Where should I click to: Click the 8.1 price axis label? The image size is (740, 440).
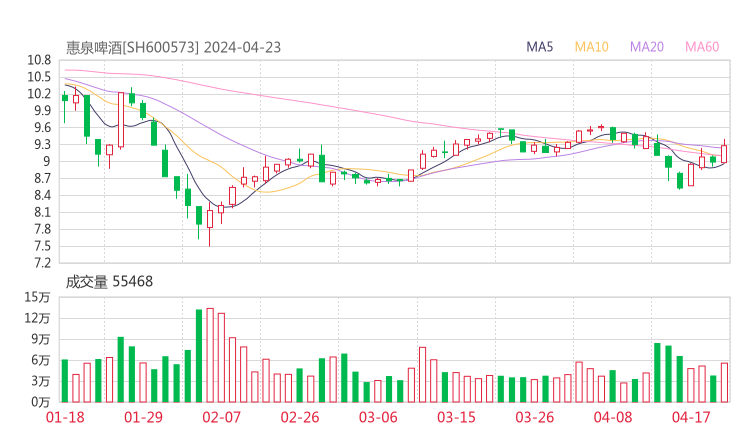[x=42, y=212]
